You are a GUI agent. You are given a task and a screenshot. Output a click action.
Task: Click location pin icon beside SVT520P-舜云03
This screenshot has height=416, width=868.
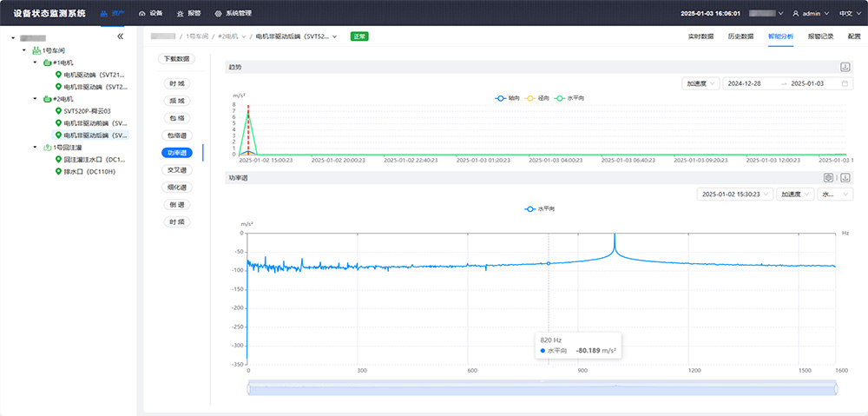(59, 111)
